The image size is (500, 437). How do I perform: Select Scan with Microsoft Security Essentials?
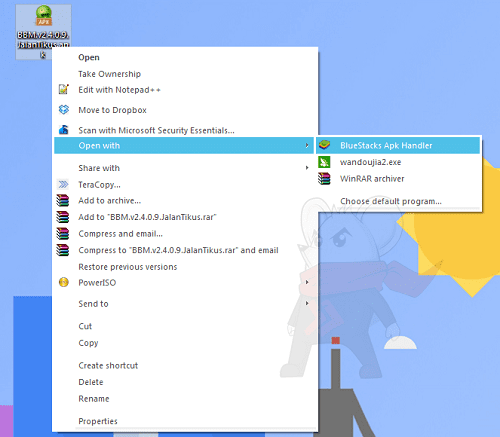[x=184, y=130]
